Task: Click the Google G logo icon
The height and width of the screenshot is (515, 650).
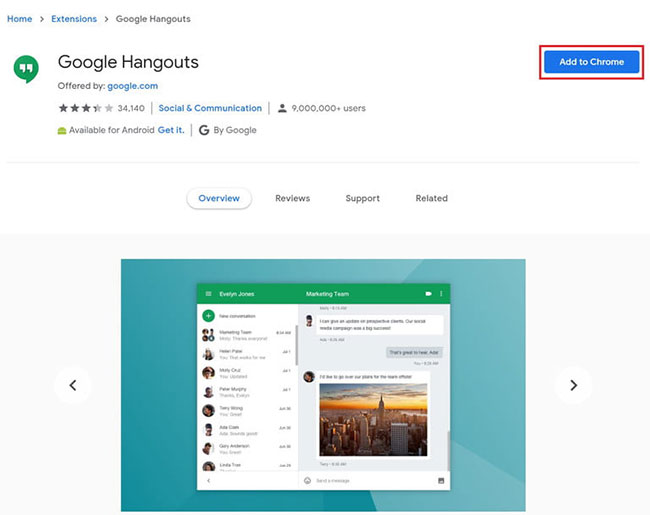Action: coord(204,130)
